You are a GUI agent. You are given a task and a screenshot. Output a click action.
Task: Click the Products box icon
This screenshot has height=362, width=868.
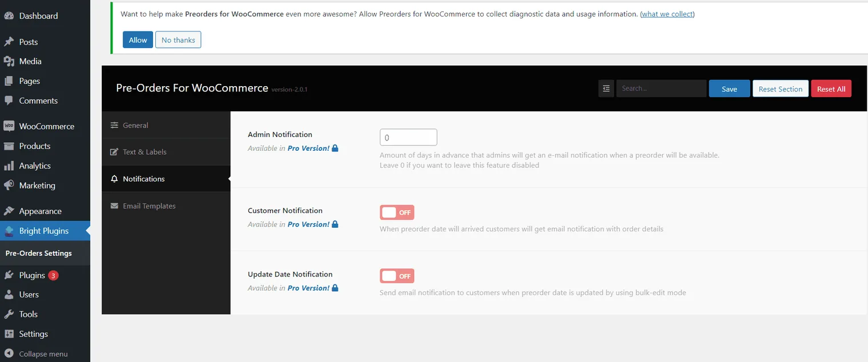9,146
